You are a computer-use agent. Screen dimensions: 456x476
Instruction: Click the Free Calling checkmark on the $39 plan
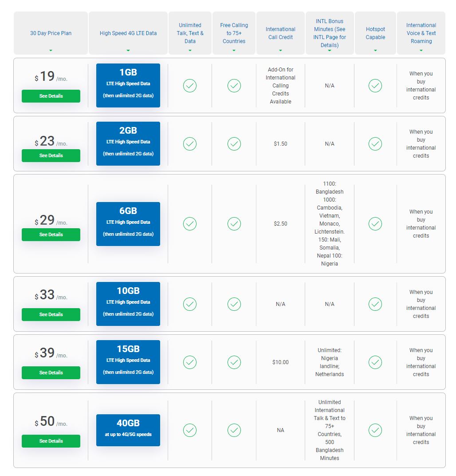234,362
